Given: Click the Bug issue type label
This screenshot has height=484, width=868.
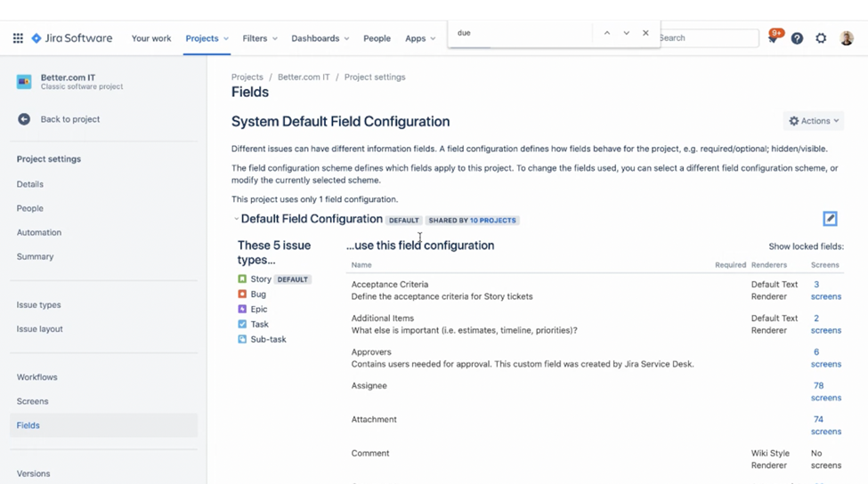Looking at the screenshot, I should (258, 294).
